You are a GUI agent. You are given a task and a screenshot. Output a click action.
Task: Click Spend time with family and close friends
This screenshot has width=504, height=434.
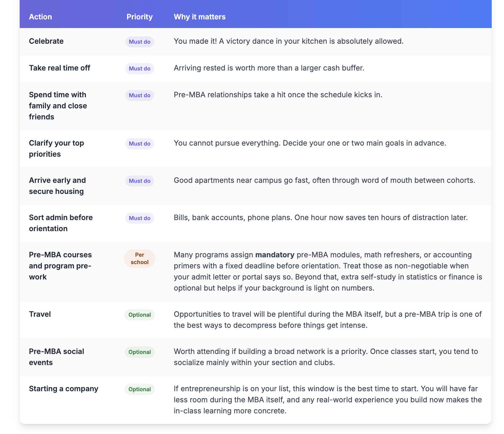(58, 106)
